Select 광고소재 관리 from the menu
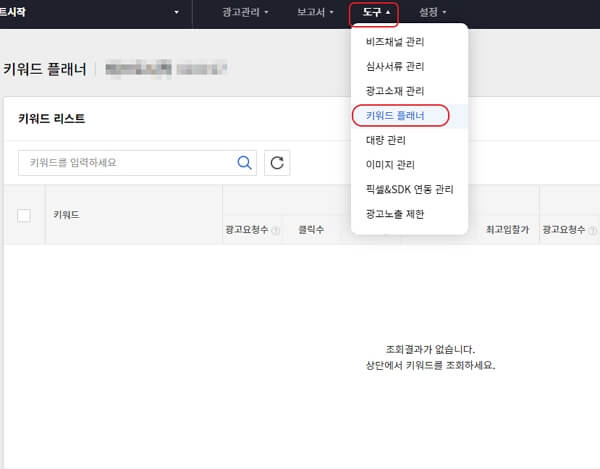 coord(409,91)
